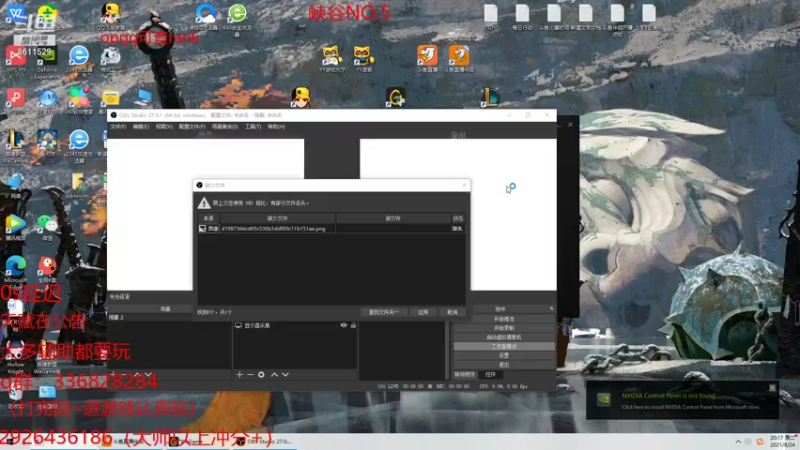Open OBS 设置 from the controls panel
Screen dimensions: 800x450
[x=504, y=356]
